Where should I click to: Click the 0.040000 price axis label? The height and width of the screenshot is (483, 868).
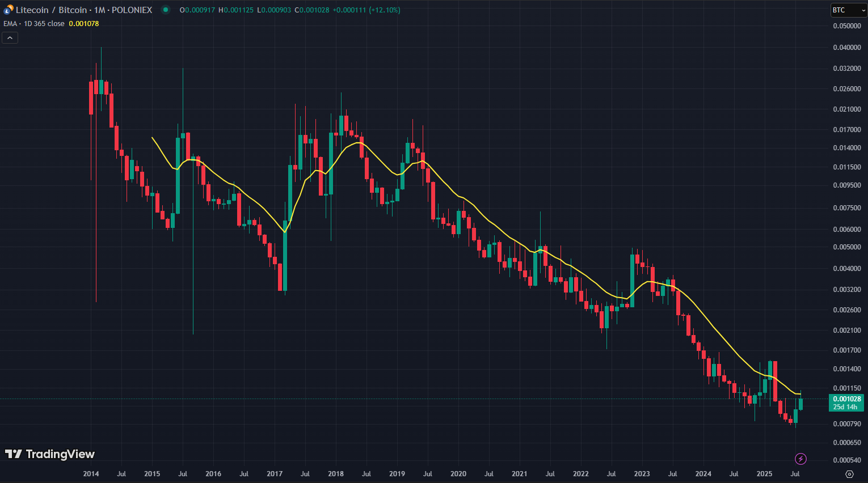coord(847,48)
